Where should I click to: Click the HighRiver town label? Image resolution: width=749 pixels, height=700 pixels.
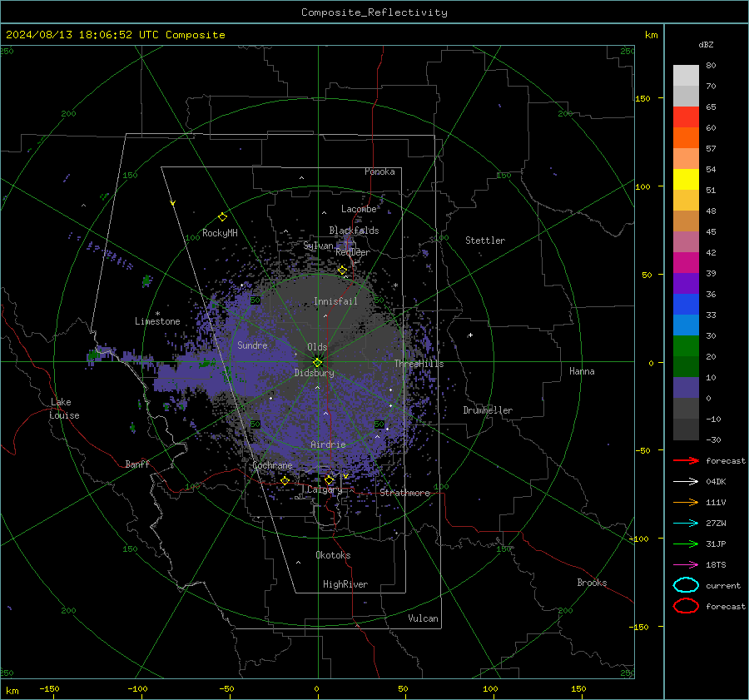(x=345, y=584)
